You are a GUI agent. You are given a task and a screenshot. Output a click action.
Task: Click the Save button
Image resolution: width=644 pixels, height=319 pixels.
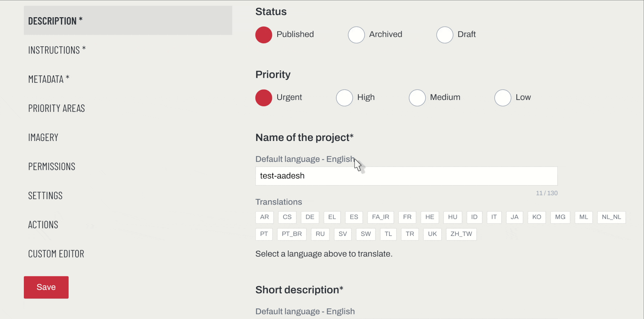[46, 287]
